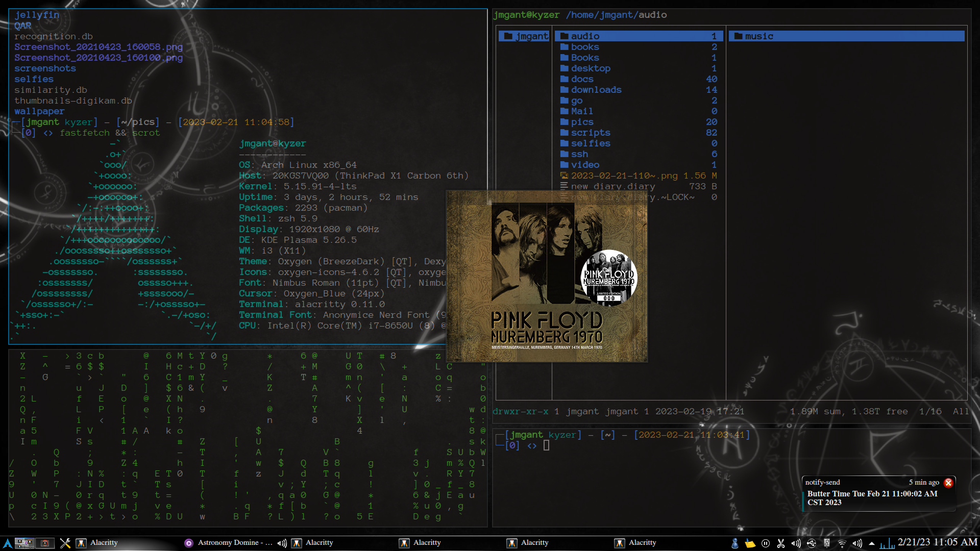This screenshot has height=551, width=980.
Task: Open the user presence icon in the tray
Action: coord(735,543)
